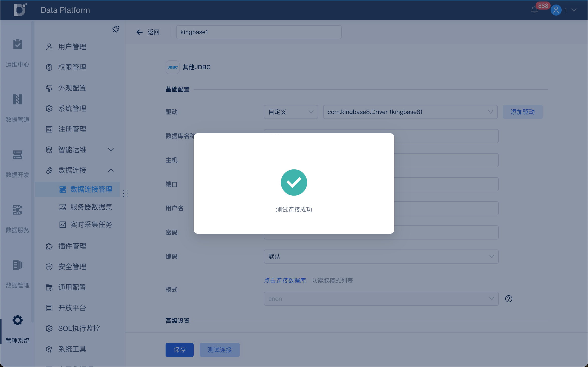Open 运维中心 module icon
The image size is (588, 367).
(x=17, y=44)
